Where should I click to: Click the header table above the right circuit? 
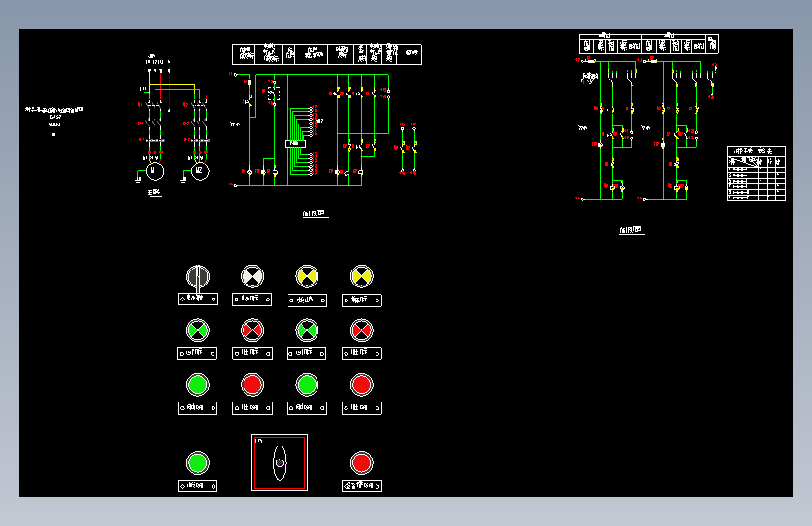pyautogui.click(x=648, y=43)
